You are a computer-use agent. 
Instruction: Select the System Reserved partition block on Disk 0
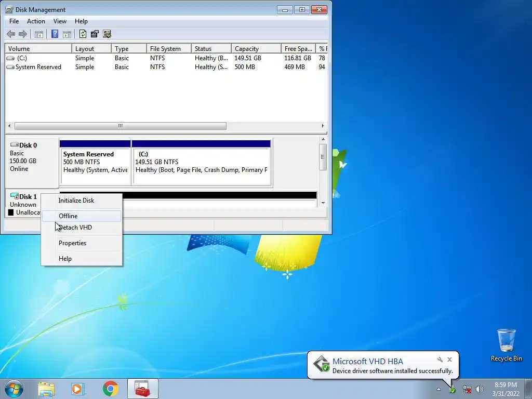click(95, 163)
